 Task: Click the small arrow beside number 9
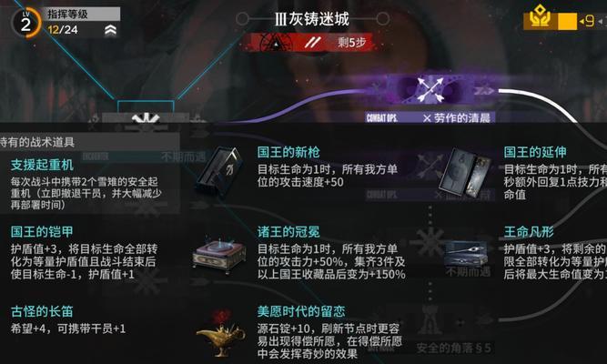coord(582,21)
